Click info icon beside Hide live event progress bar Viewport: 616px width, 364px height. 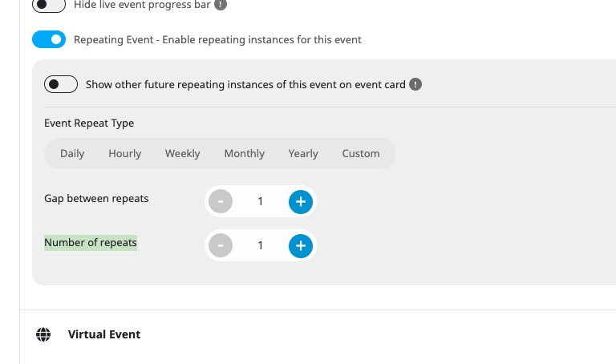(221, 5)
